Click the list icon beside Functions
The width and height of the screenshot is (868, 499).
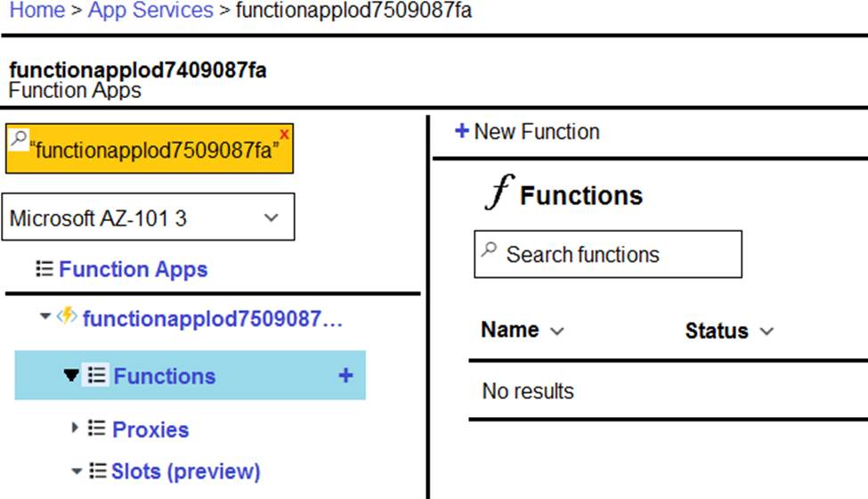[94, 376]
